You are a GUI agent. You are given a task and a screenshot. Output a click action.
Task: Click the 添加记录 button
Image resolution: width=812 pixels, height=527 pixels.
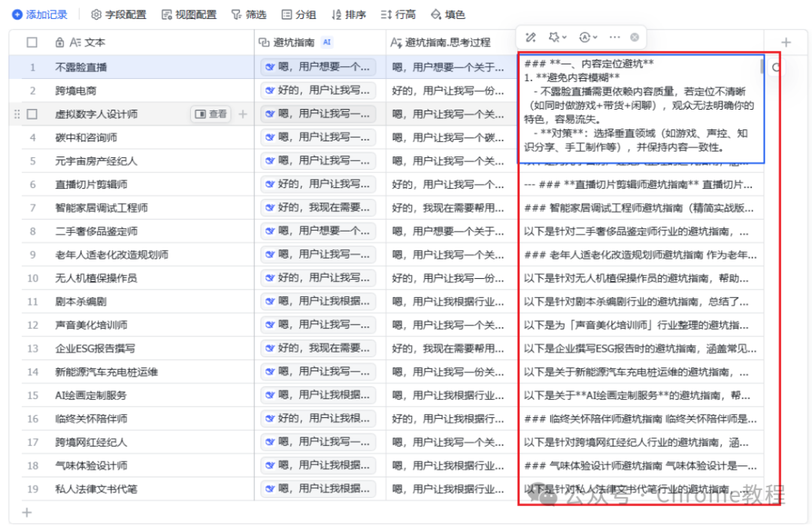(x=40, y=14)
